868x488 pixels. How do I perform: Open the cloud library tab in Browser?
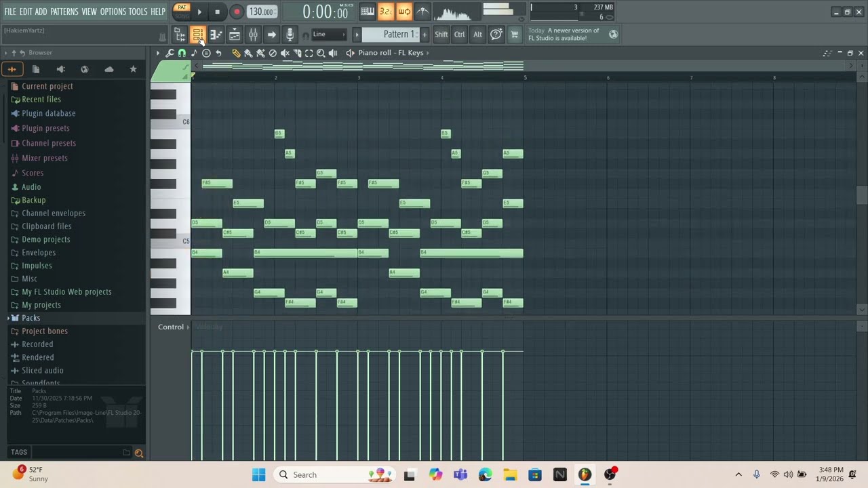(x=109, y=69)
